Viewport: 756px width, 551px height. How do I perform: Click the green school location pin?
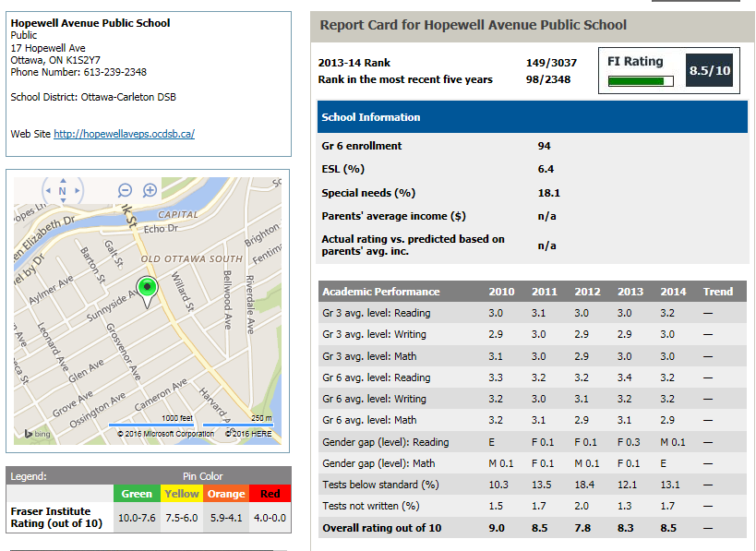(x=146, y=289)
